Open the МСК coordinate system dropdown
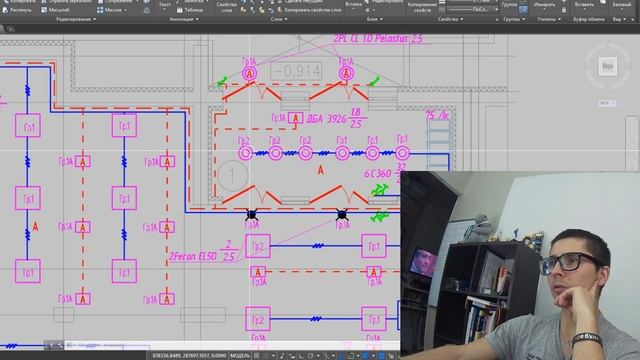This screenshot has height=360, width=640. click(x=607, y=103)
